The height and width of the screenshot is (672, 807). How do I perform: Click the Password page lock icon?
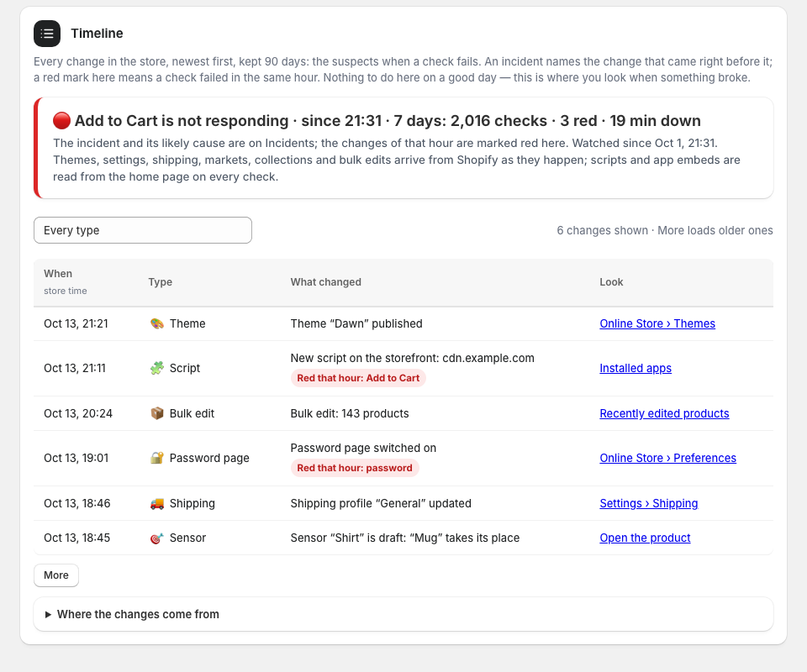click(157, 458)
